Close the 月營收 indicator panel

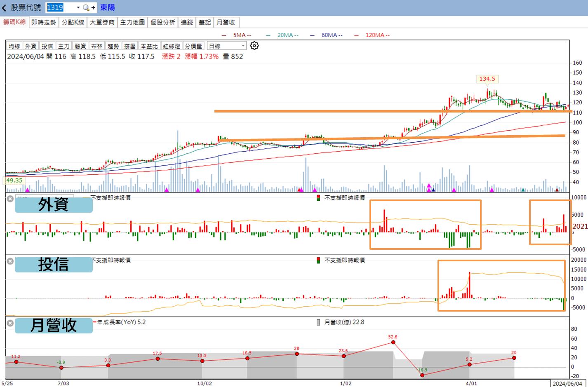10,323
